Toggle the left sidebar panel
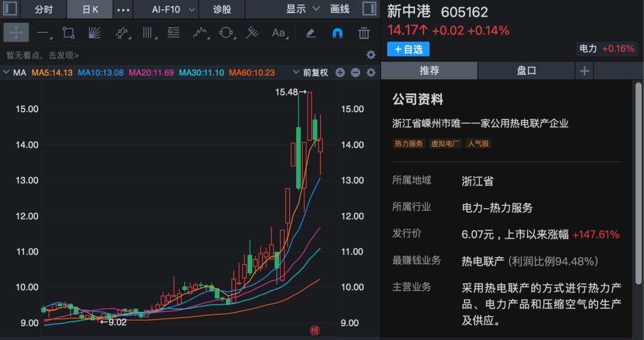The width and height of the screenshot is (644, 340). pos(11,10)
